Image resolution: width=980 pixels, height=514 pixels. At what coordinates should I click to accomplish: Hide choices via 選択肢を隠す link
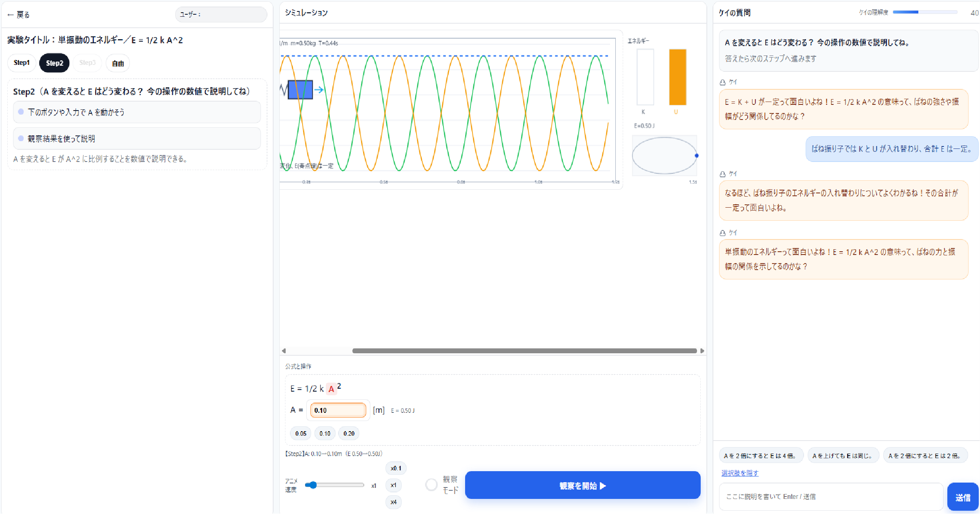click(x=739, y=473)
